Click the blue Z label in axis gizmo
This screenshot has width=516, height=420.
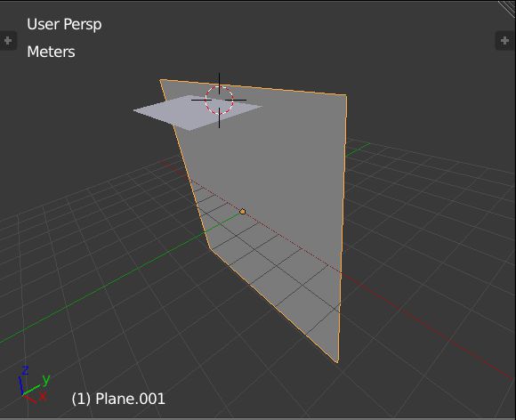[25, 371]
